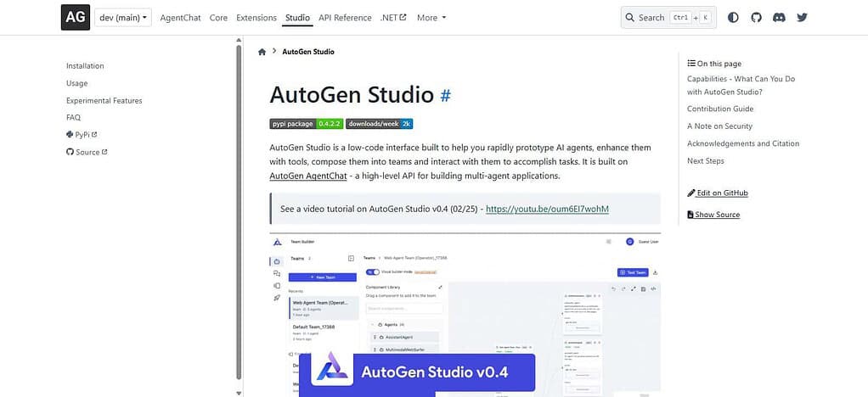This screenshot has height=397, width=868.
Task: Open Installation in the left sidebar
Action: pos(85,66)
